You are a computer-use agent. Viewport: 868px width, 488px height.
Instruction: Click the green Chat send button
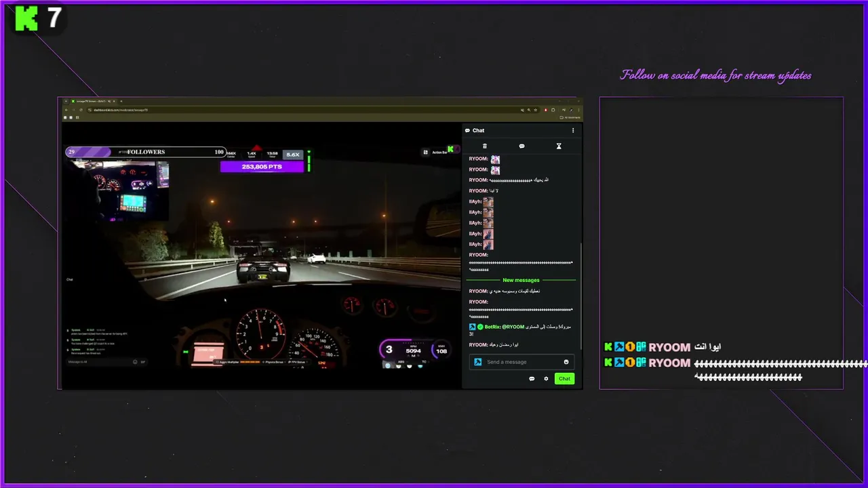[564, 378]
